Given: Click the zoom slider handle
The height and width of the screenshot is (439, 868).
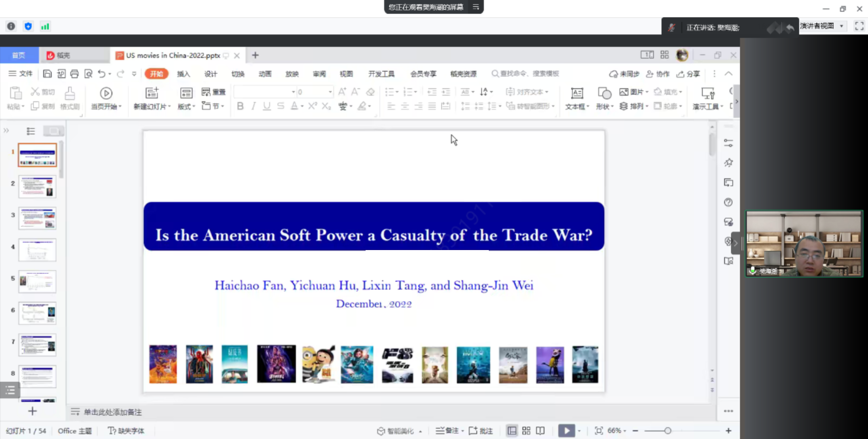Looking at the screenshot, I should (668, 431).
